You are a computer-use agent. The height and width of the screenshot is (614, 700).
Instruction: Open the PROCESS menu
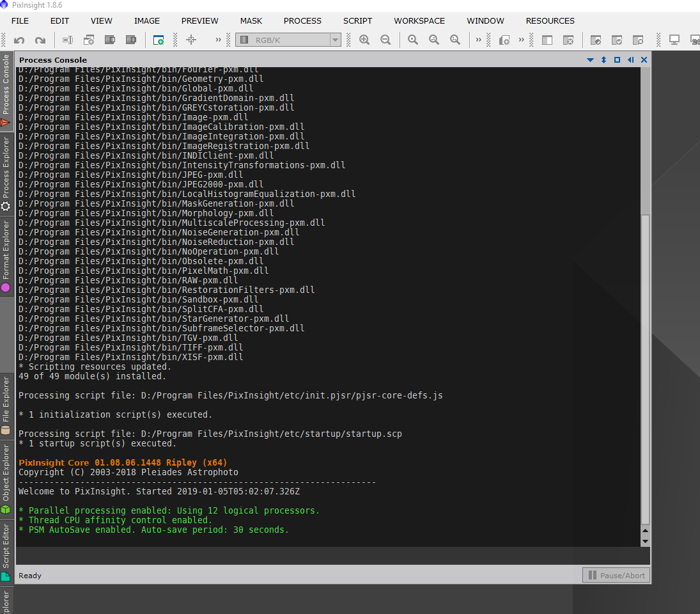pyautogui.click(x=302, y=20)
